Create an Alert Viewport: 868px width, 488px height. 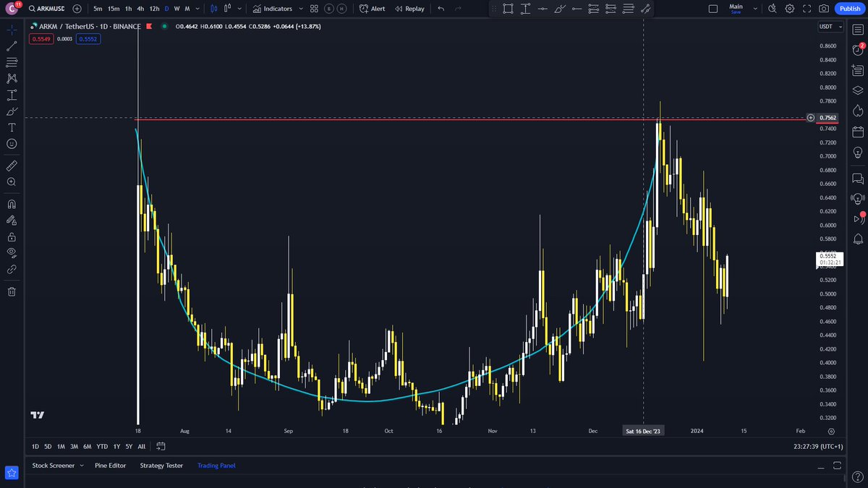point(372,9)
